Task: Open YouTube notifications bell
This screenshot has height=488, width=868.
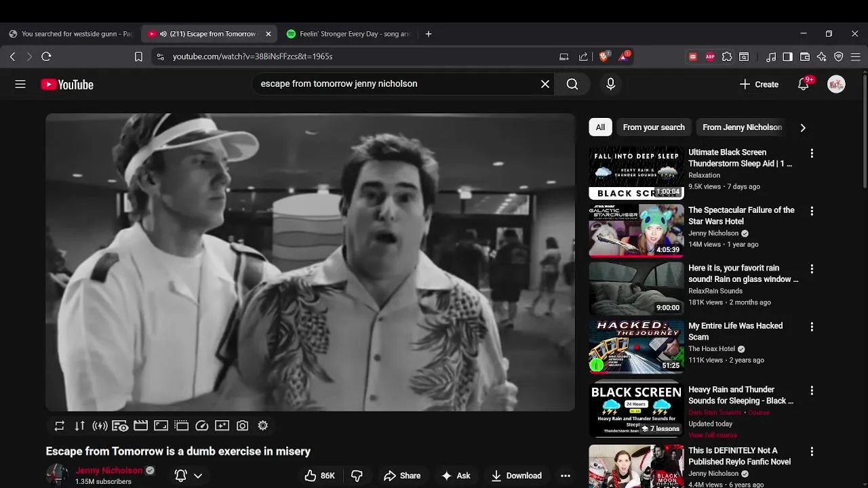Action: pos(804,84)
